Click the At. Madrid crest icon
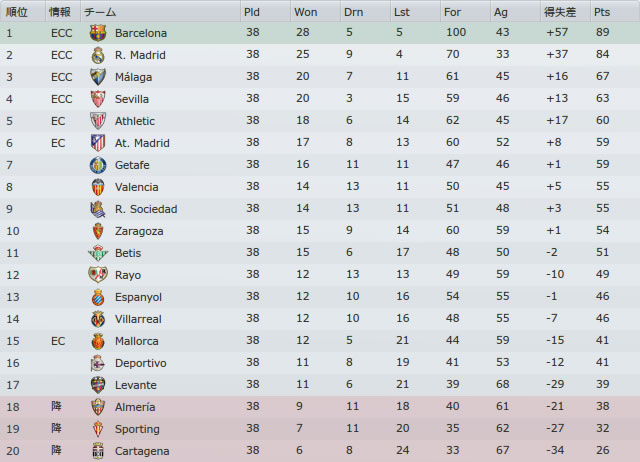 pyautogui.click(x=98, y=143)
